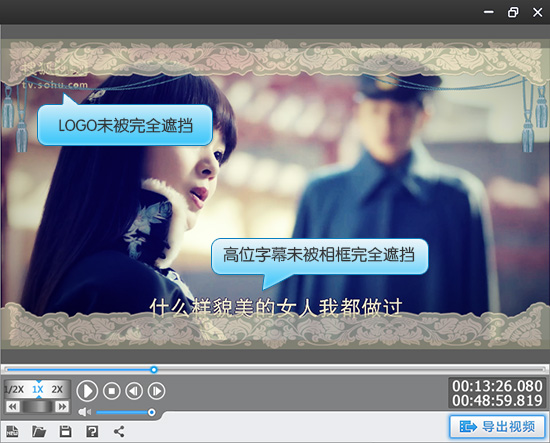Click the total duration 00:48:59.819

coord(497,401)
